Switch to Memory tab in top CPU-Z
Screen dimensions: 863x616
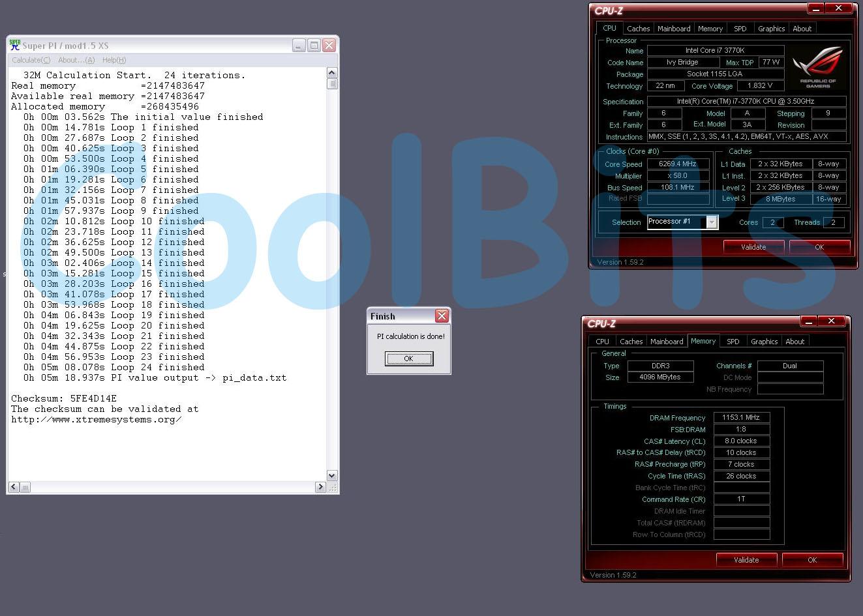coord(710,29)
